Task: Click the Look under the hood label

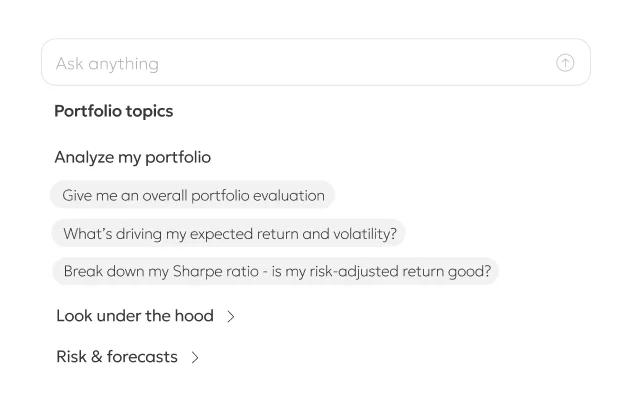Action: 135,316
